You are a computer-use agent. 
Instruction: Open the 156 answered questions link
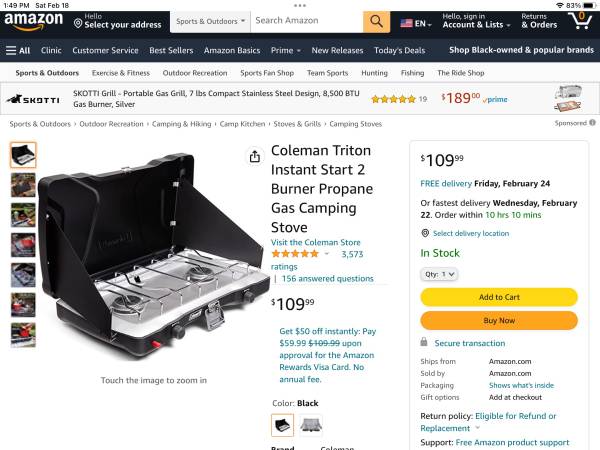click(x=327, y=279)
